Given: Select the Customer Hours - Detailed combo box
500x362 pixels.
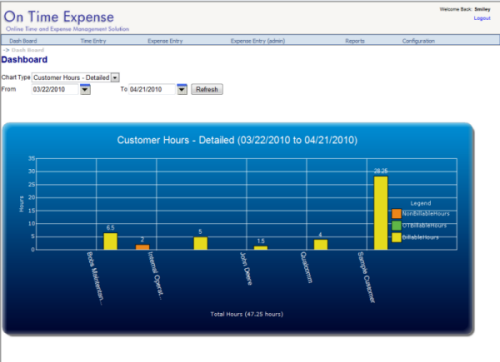Looking at the screenshot, I should coord(76,78).
